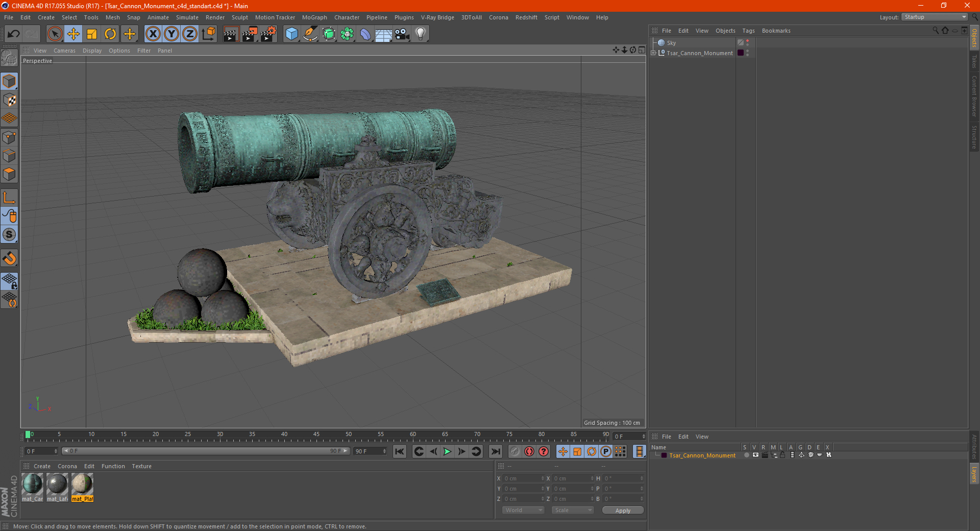Image resolution: width=980 pixels, height=531 pixels.
Task: Click Tsar_Cannon_Monument layer color swatch
Action: tap(664, 455)
